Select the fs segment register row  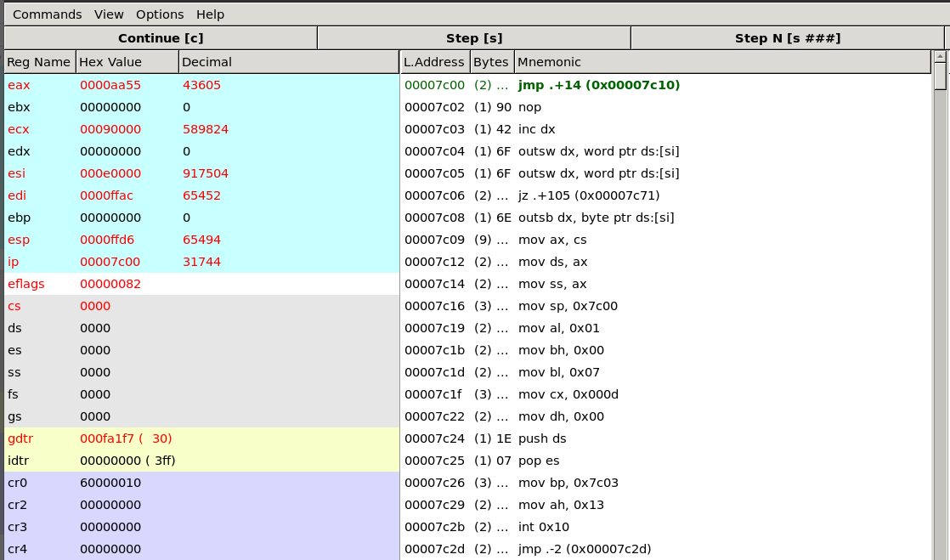(x=201, y=394)
